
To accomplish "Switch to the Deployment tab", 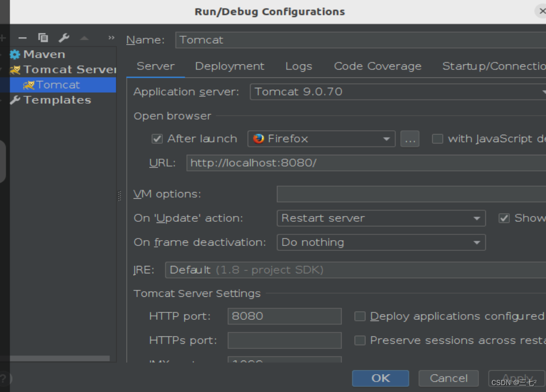I will (230, 66).
